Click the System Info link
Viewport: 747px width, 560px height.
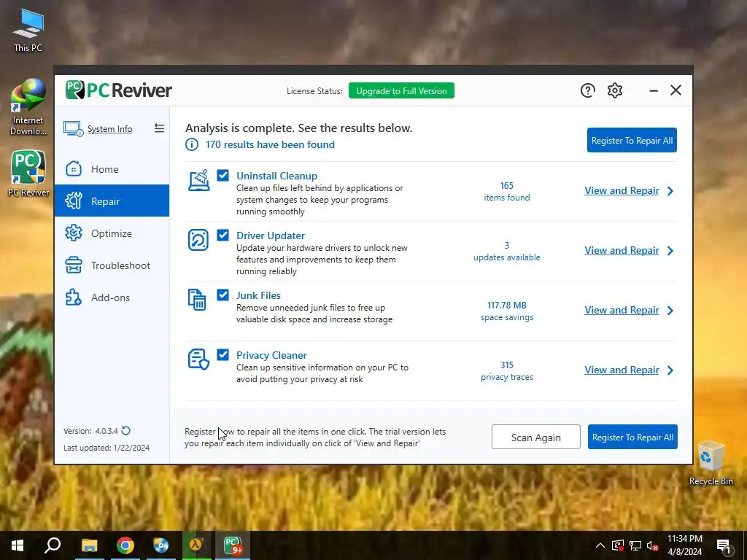109,129
